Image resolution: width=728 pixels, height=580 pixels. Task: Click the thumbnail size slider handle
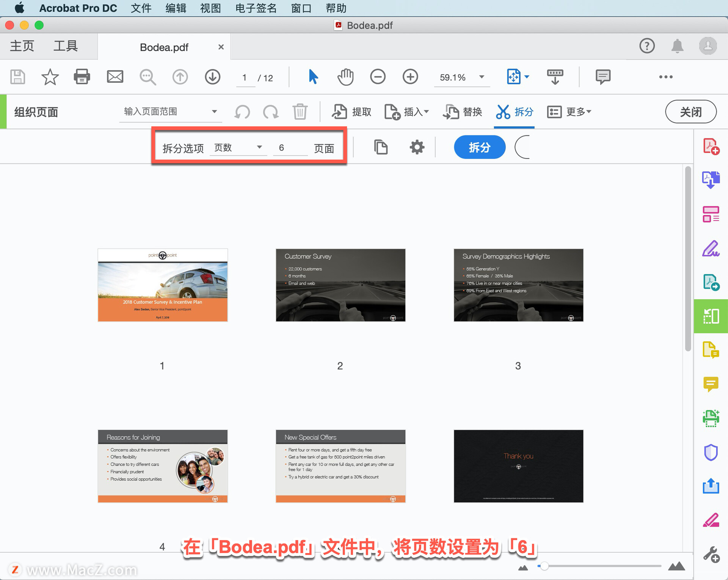pos(544,566)
